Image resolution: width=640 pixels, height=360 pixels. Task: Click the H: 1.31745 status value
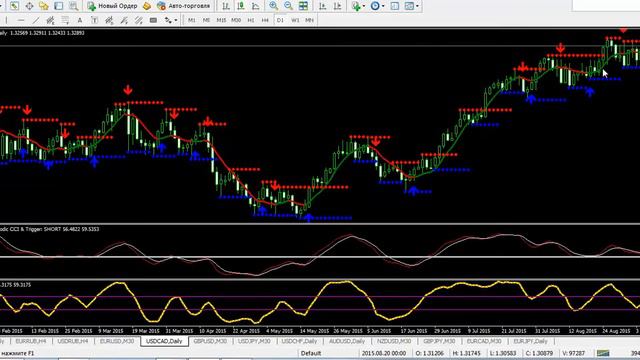pos(467,353)
